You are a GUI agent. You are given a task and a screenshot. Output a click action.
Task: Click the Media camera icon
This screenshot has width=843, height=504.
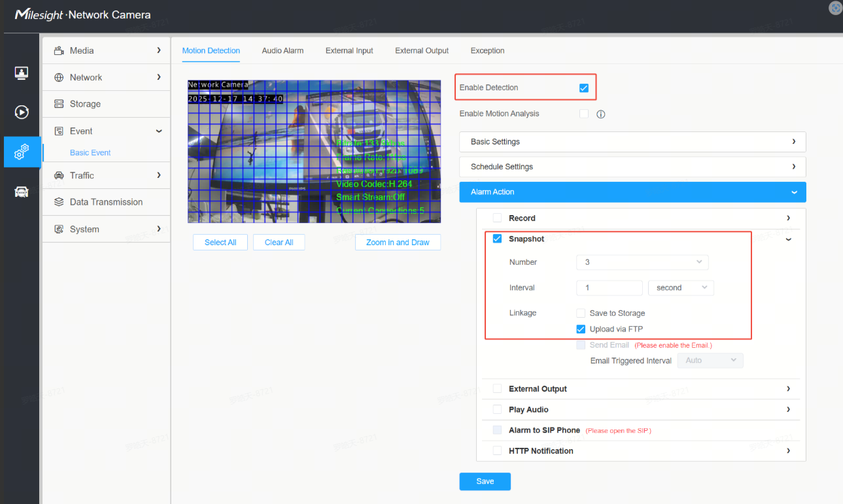pyautogui.click(x=59, y=50)
